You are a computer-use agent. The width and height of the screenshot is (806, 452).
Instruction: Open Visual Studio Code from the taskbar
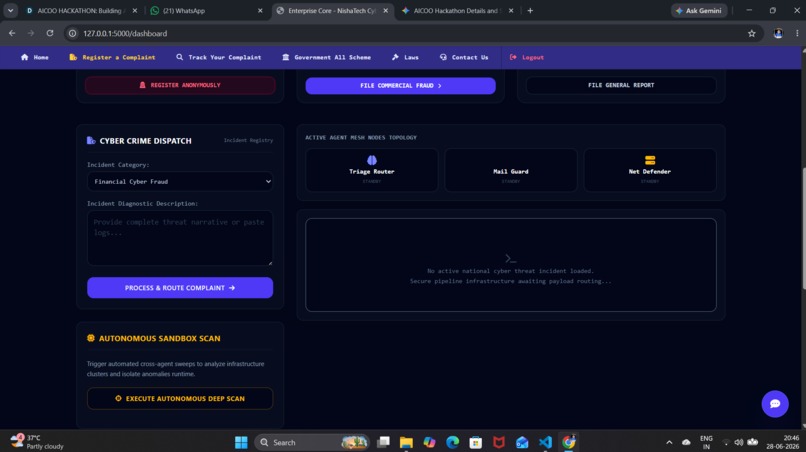(x=545, y=442)
